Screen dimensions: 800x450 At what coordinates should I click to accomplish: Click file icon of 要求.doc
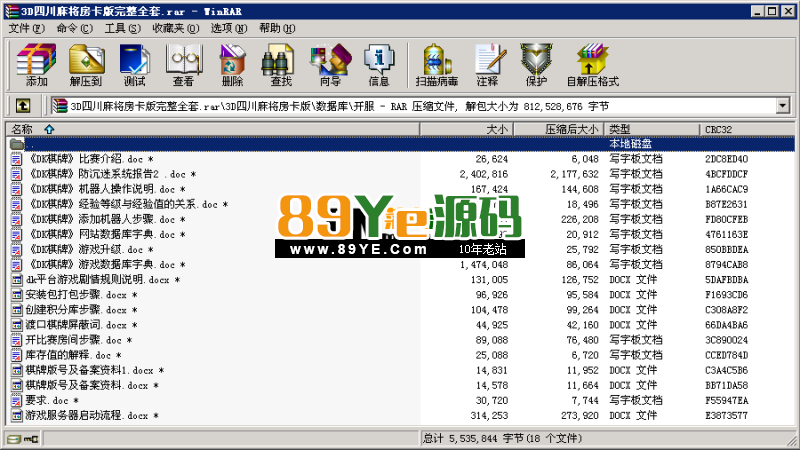tap(17, 401)
